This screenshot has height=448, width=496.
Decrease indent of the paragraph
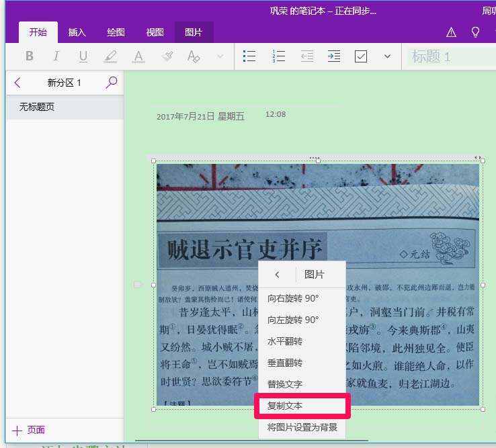(x=306, y=56)
